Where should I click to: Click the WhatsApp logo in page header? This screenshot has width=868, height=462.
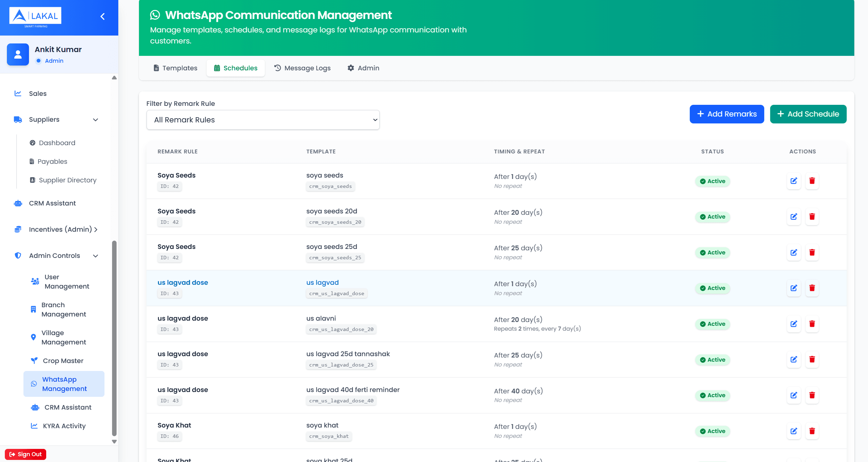coord(155,15)
